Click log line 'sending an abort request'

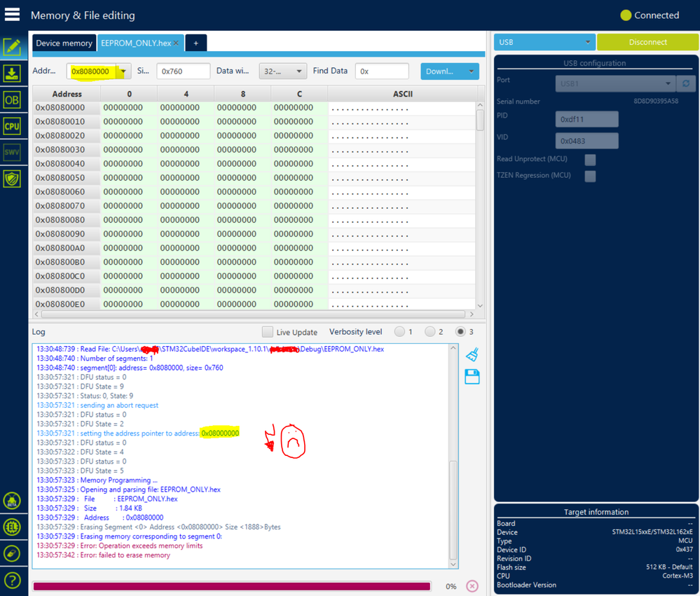97,405
